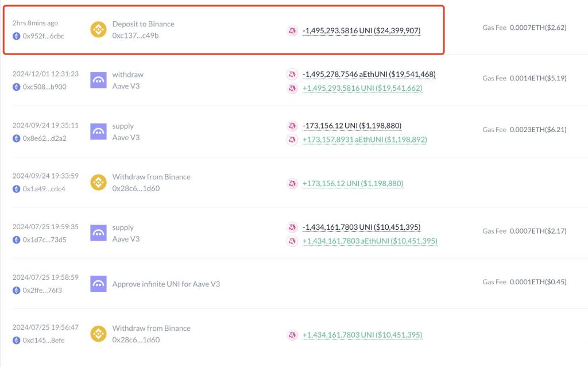The width and height of the screenshot is (588, 367).
Task: Open Binance address 0x28c6...1d60 on the 2024/07/25 19:56:47 row
Action: 136,339
